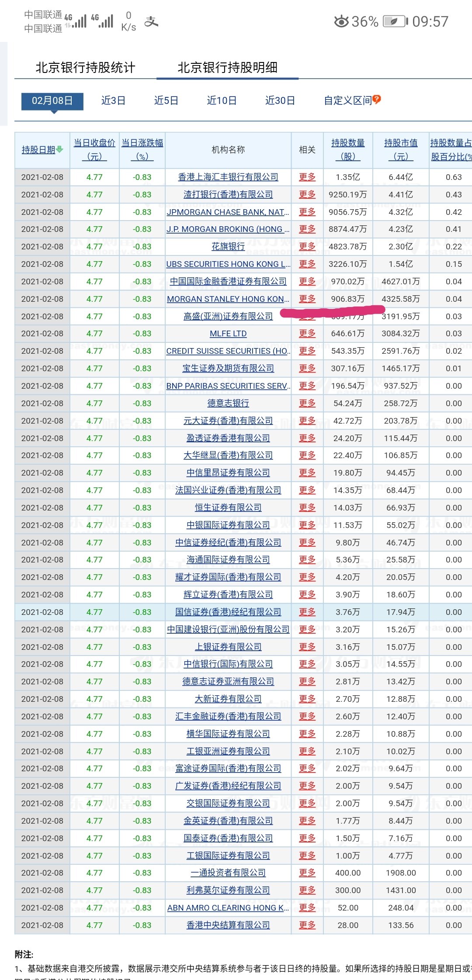
Task: Open UBS SECURITIES HONG KONG link
Action: click(x=228, y=264)
